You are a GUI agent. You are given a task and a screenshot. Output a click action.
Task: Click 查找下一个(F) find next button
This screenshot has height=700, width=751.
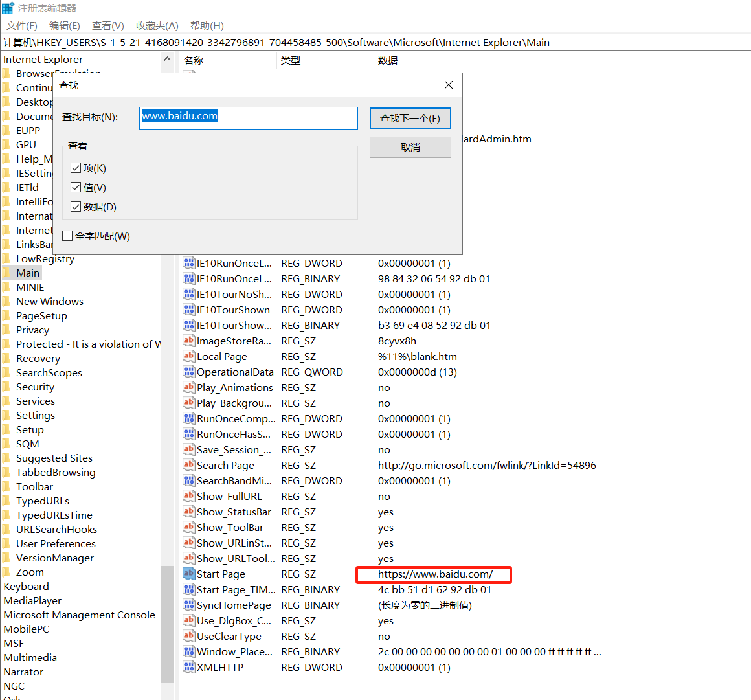coord(410,118)
